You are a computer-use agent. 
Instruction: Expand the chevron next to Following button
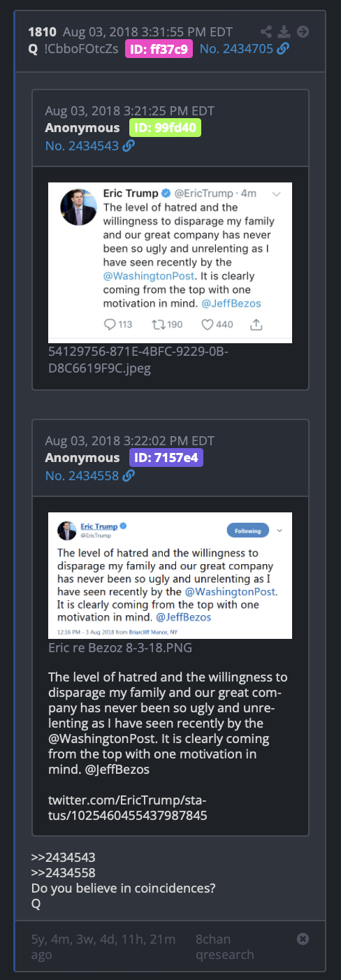point(280,531)
